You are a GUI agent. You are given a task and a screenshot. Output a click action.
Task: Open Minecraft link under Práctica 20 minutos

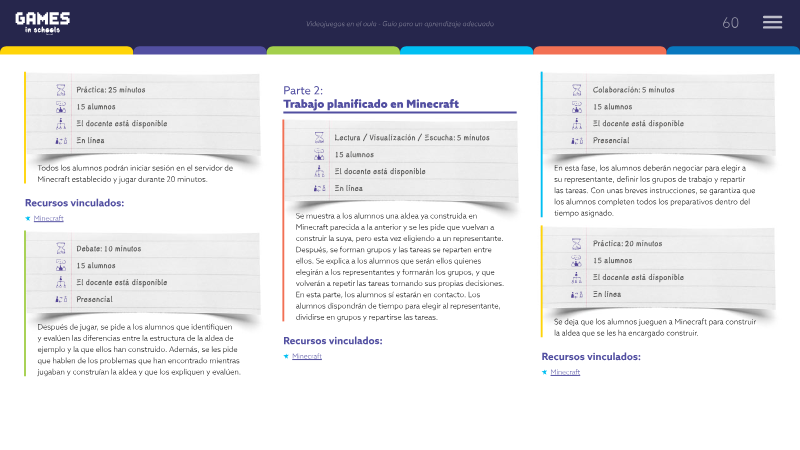(565, 372)
